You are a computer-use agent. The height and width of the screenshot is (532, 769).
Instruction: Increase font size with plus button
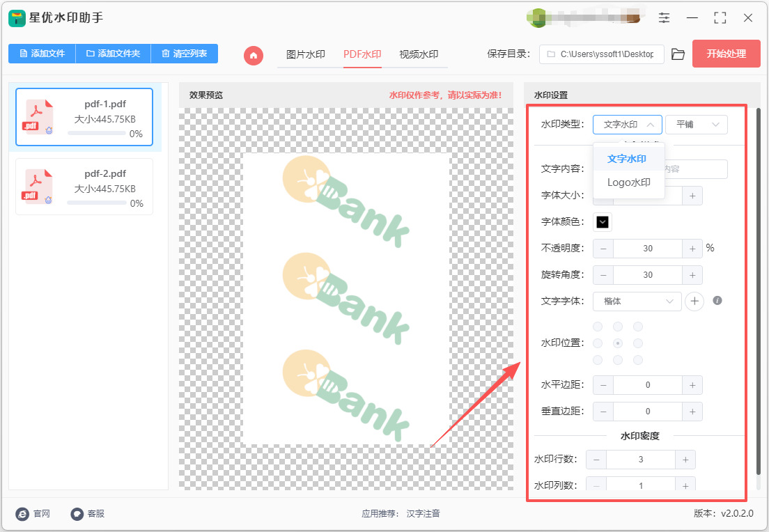[692, 196]
